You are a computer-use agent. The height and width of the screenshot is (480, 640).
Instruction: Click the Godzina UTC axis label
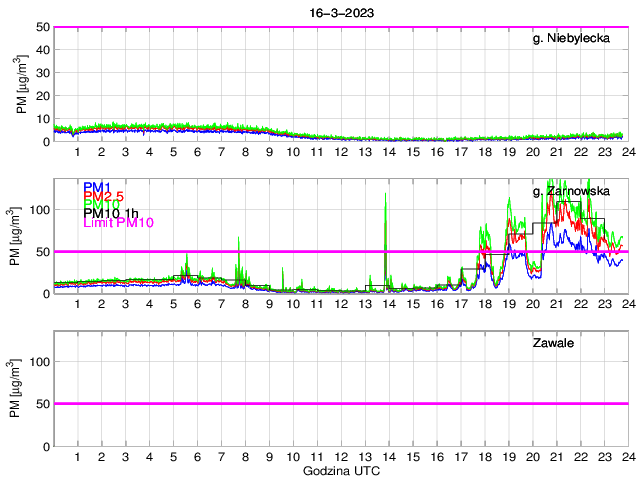[x=340, y=470]
